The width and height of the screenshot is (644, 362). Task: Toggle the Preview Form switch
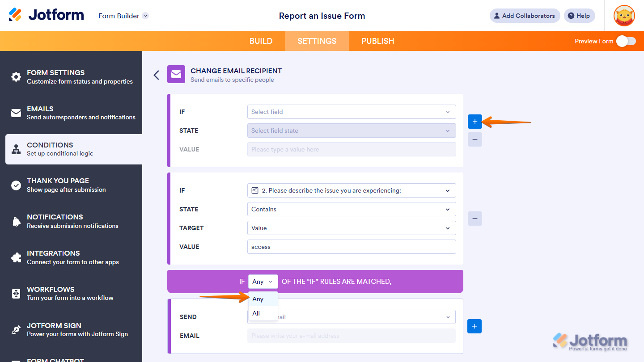pos(626,41)
